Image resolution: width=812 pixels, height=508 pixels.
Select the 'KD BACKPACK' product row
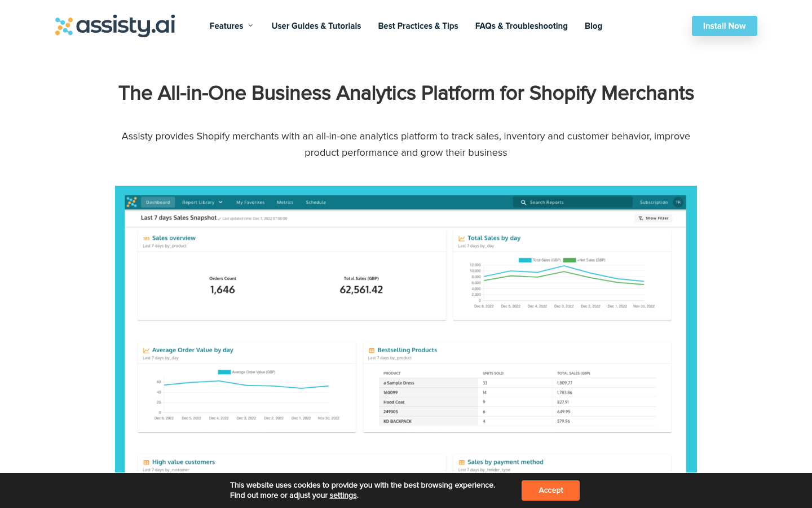tap(518, 421)
